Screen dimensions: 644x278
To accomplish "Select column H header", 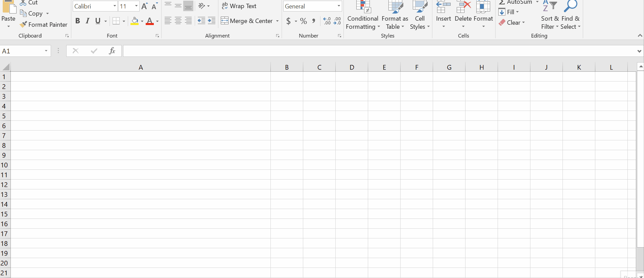I will pyautogui.click(x=481, y=67).
